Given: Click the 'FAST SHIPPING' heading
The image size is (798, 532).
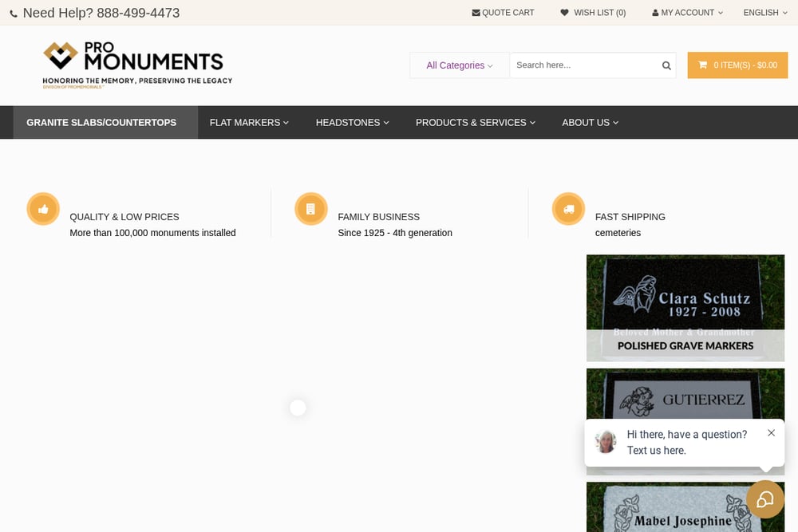Looking at the screenshot, I should coord(630,217).
